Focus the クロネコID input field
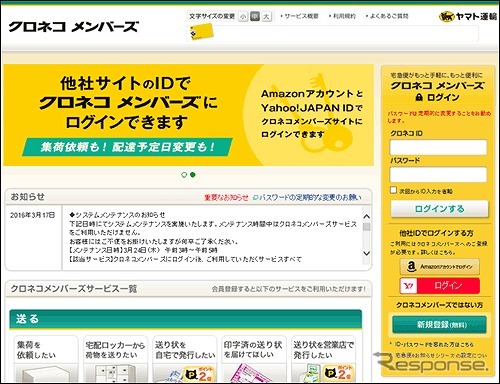Image resolution: width=500 pixels, height=384 pixels. (438, 147)
